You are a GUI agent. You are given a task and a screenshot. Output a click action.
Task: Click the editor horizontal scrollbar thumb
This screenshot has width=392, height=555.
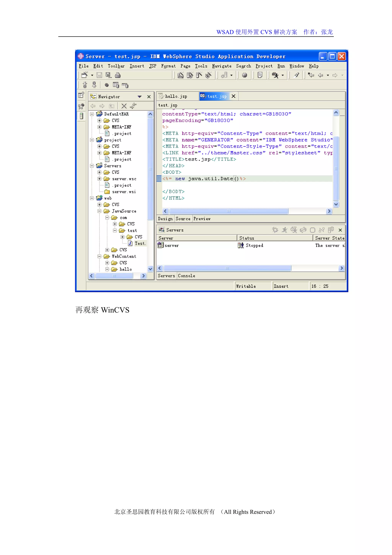pyautogui.click(x=229, y=211)
